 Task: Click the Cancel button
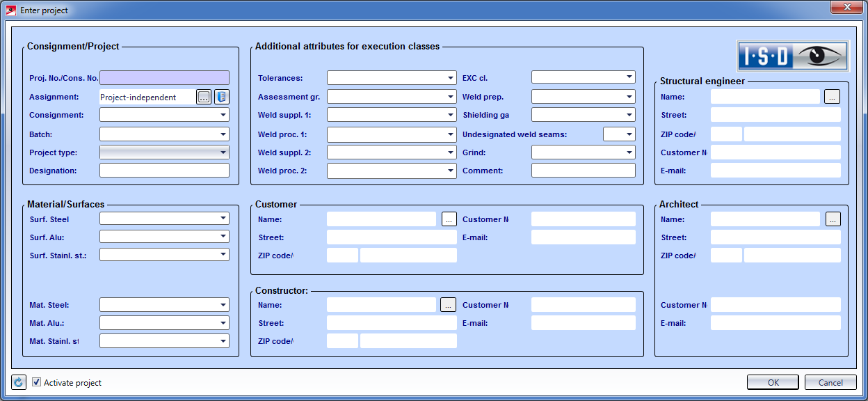[x=830, y=382]
